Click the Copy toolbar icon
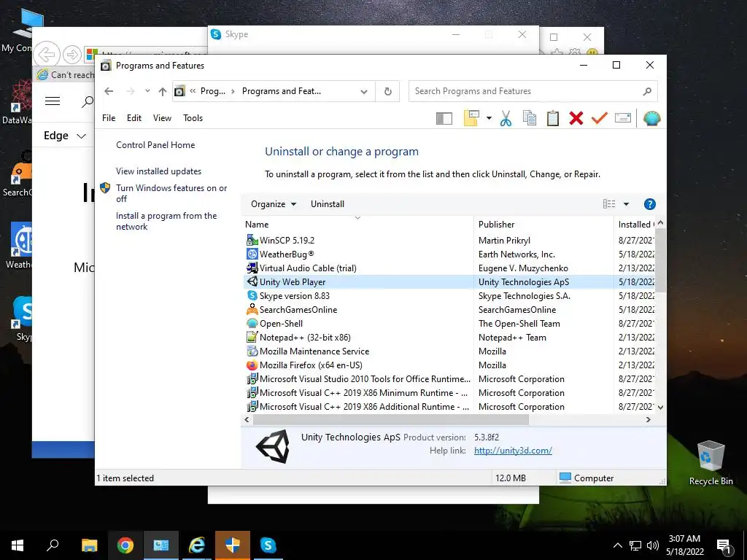 pyautogui.click(x=530, y=118)
